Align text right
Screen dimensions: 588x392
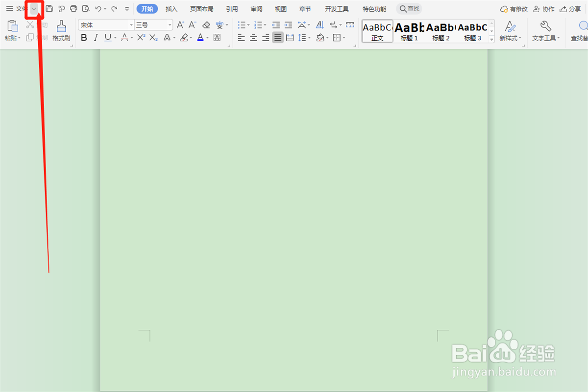click(266, 37)
